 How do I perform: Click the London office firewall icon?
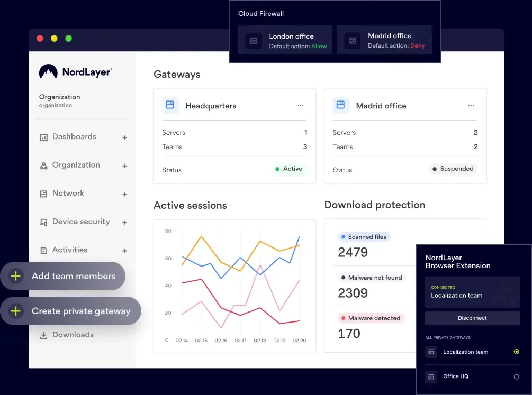[254, 41]
